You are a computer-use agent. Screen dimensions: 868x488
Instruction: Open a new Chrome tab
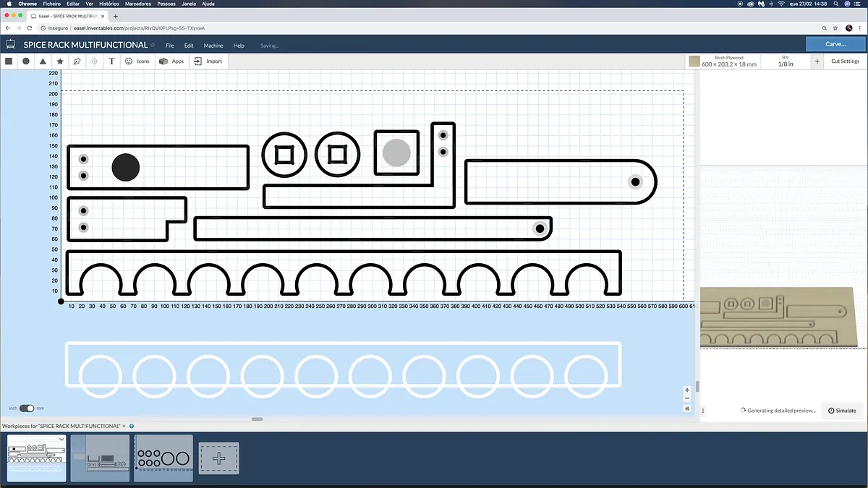pos(116,16)
